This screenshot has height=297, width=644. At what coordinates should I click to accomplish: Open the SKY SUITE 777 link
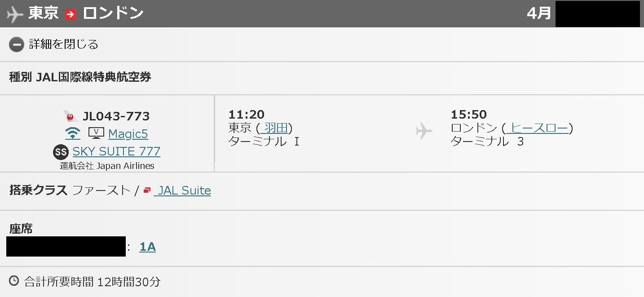click(x=116, y=151)
